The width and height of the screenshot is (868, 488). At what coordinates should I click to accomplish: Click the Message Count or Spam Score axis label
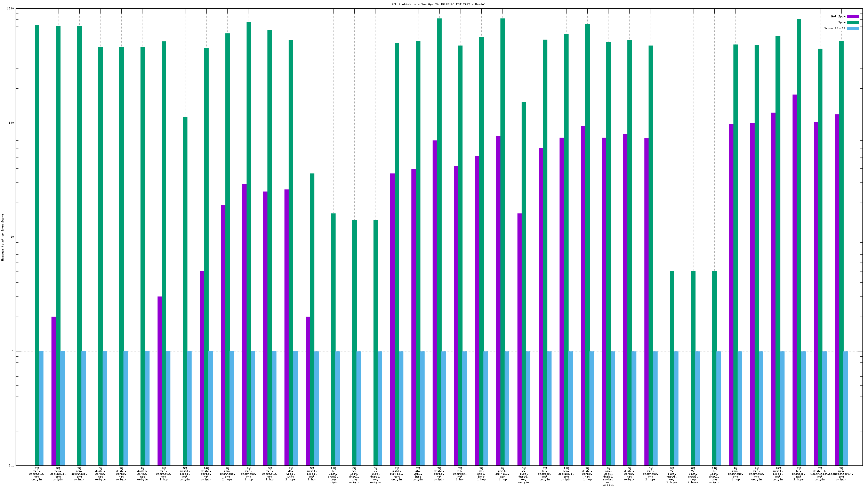pyautogui.click(x=2, y=237)
